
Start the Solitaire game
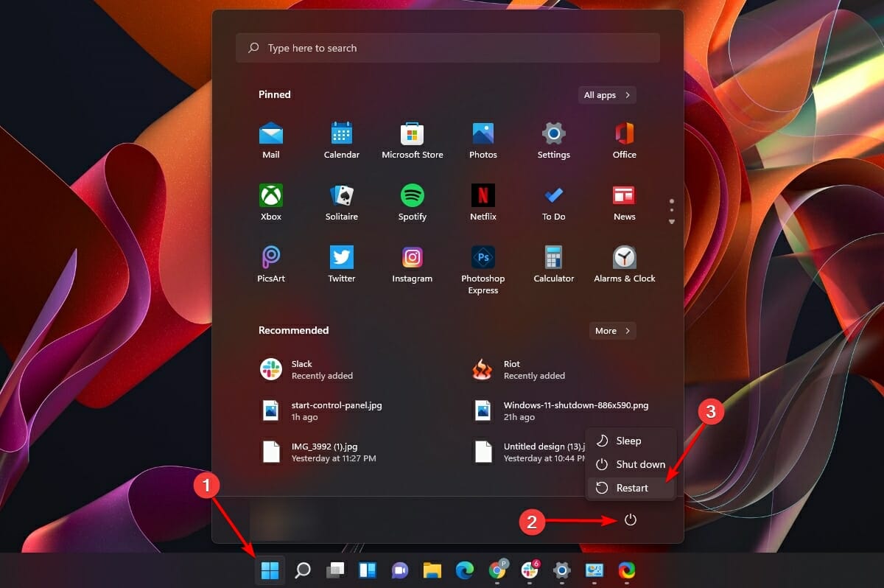[341, 202]
